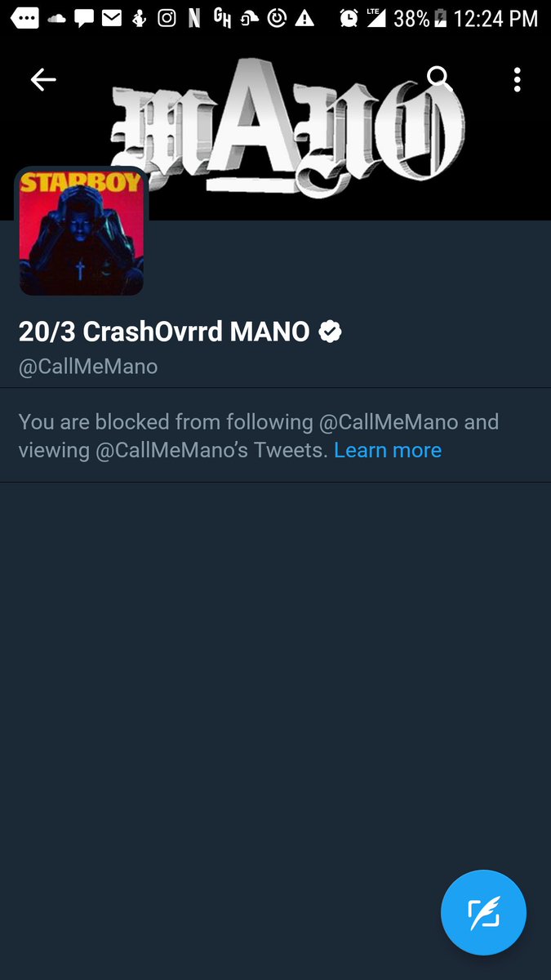The width and height of the screenshot is (551, 980).
Task: Open the email notification icon
Action: point(111,18)
